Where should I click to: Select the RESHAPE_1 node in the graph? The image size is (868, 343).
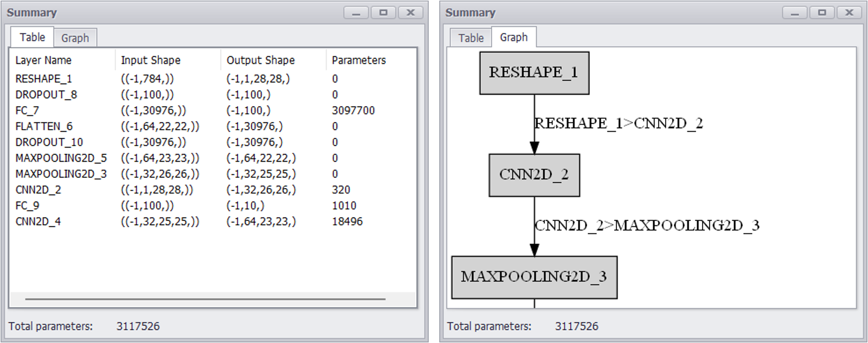534,73
